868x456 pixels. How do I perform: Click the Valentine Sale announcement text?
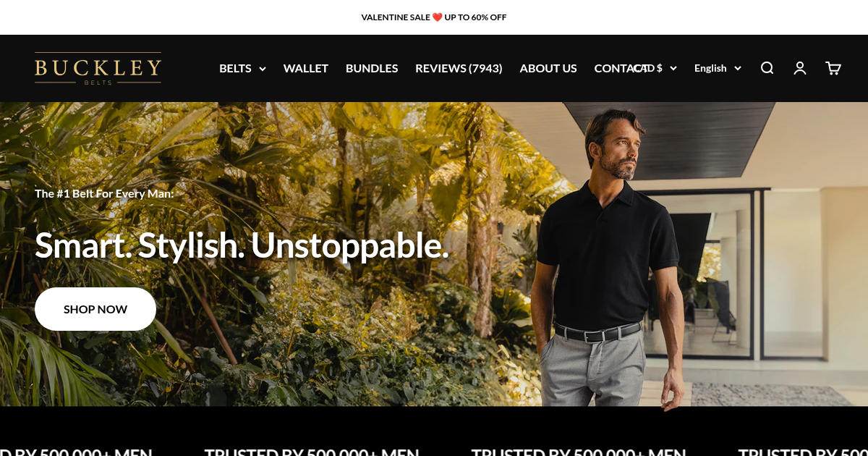pos(434,17)
